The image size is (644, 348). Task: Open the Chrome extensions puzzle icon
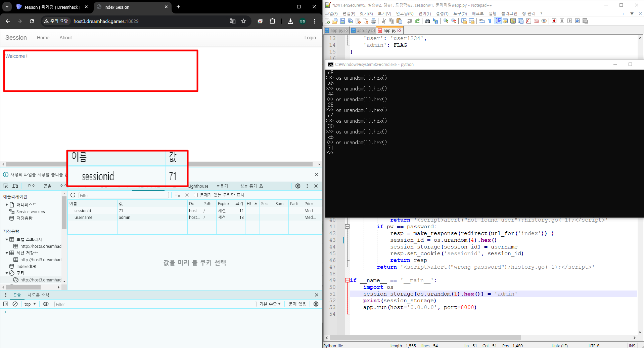click(272, 21)
